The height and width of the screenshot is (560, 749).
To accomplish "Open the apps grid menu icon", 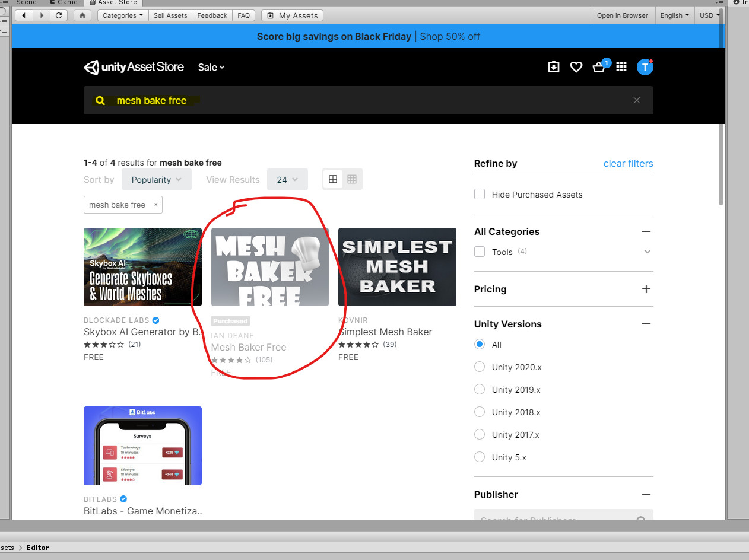I will [621, 67].
